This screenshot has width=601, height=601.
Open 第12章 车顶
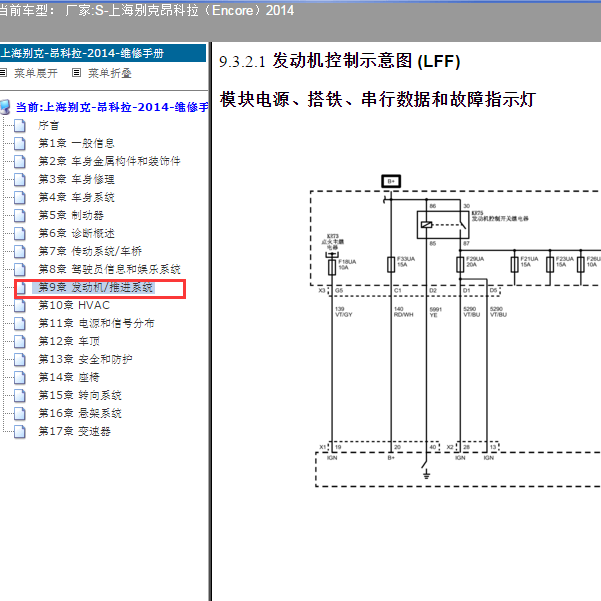[x=69, y=342]
